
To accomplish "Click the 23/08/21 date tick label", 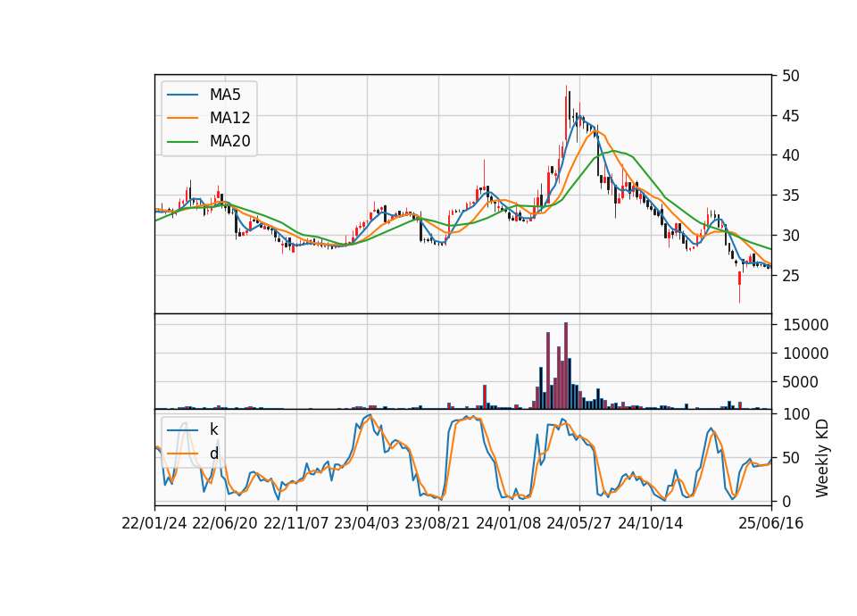I will tap(437, 523).
